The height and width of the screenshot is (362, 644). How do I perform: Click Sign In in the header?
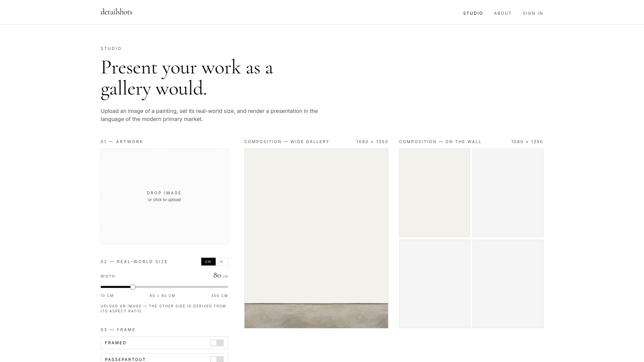point(533,13)
